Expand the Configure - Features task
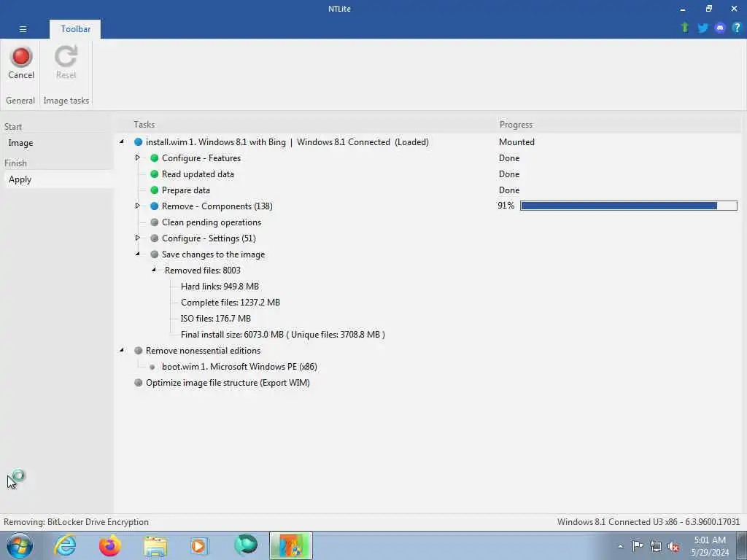The height and width of the screenshot is (560, 747). (137, 157)
